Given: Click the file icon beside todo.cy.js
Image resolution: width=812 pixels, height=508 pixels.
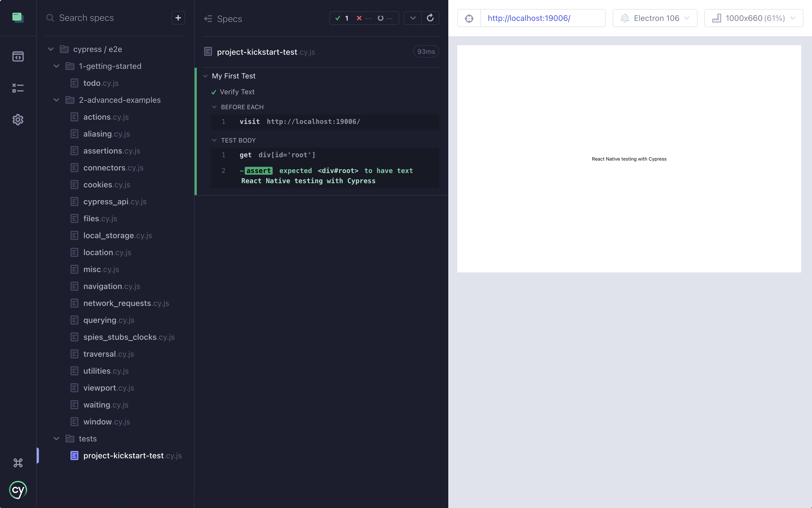Looking at the screenshot, I should pos(74,83).
